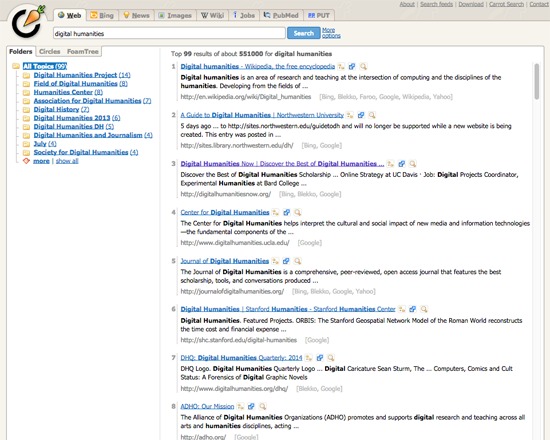Preview the Stanford Humanities Center result
Screen dimensions: 550x440
point(424,309)
